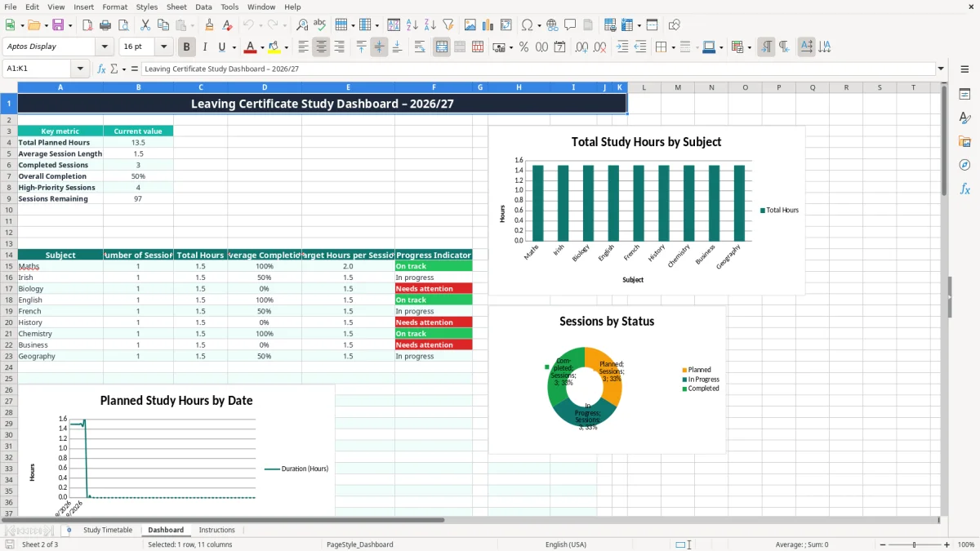Click the Copy icon
Image resolution: width=980 pixels, height=551 pixels.
163,25
